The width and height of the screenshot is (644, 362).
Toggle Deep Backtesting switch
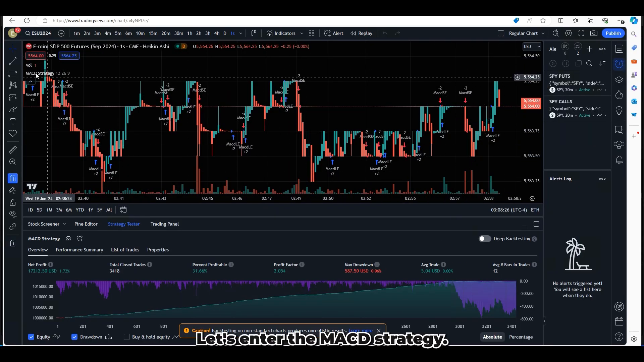click(x=485, y=239)
